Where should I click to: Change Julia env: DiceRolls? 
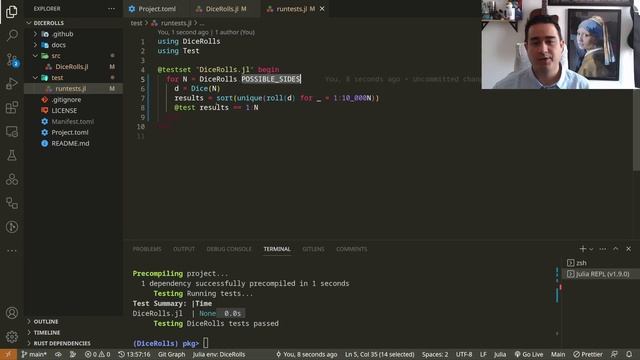click(x=219, y=354)
